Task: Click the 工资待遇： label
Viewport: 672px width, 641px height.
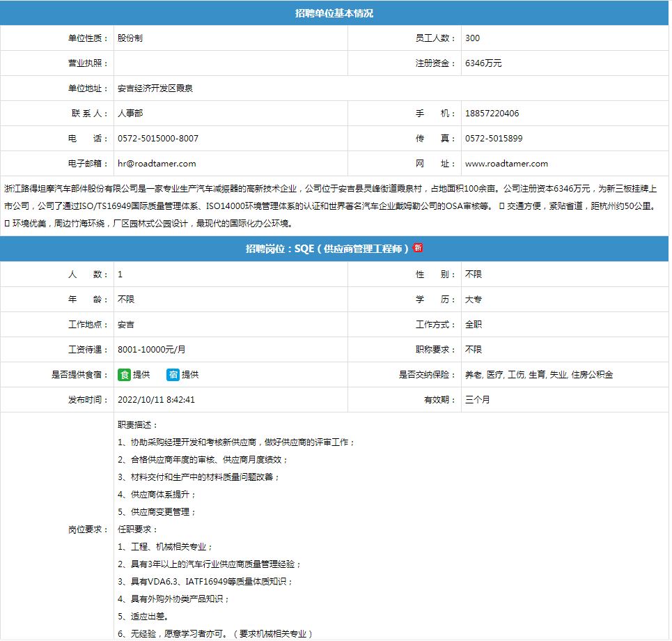Action: pos(88,350)
